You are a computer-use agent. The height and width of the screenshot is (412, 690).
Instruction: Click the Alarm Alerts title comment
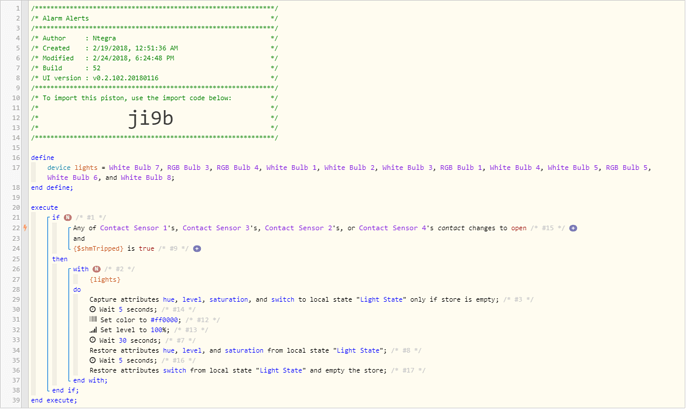66,19
